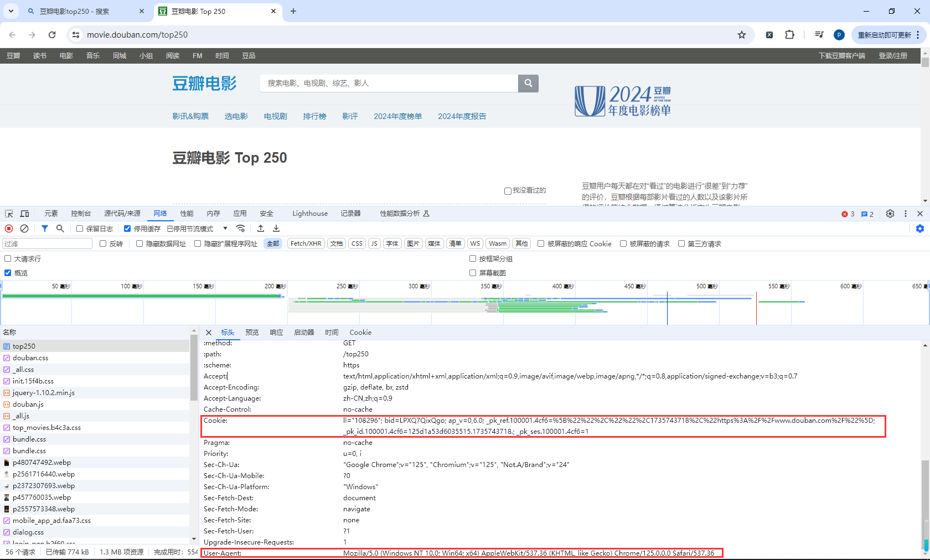930x560 pixels.
Task: Open the 已停用节流模式 throttling dropdown
Action: click(x=198, y=229)
